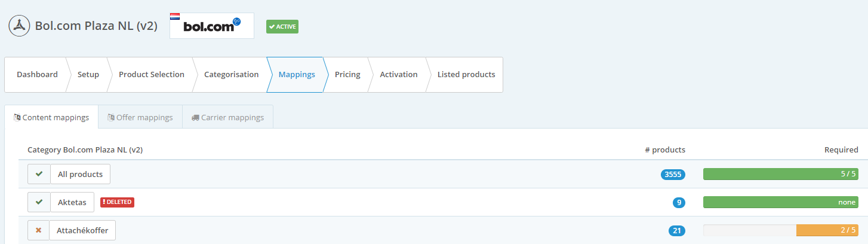
Task: Click the Required column header
Action: click(x=841, y=150)
